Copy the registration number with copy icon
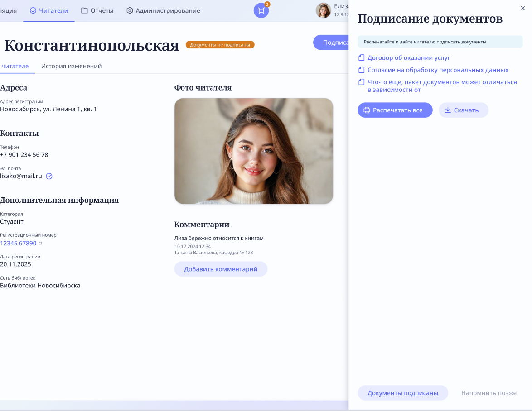Image resolution: width=532 pixels, height=411 pixels. pos(40,244)
